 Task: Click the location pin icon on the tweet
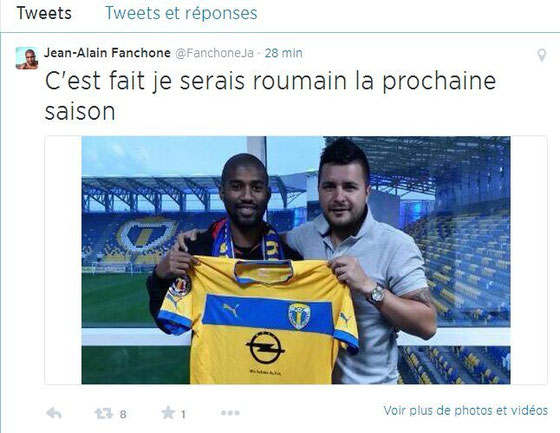[541, 55]
